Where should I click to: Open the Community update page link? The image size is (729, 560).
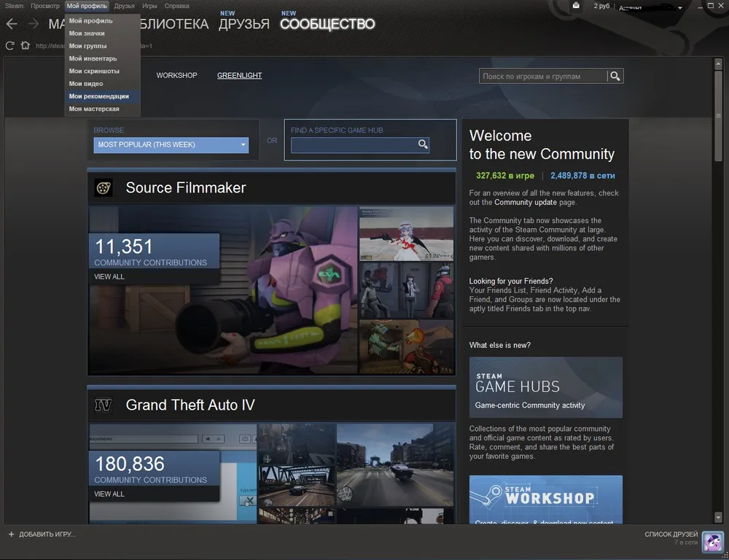click(x=526, y=202)
